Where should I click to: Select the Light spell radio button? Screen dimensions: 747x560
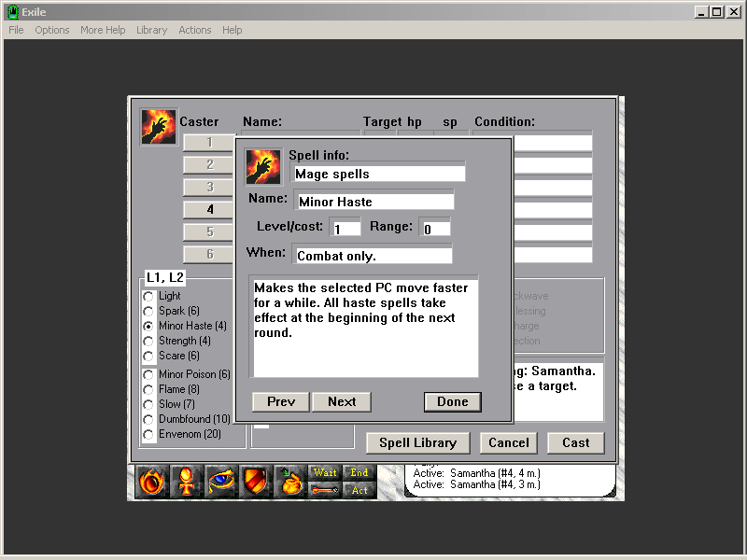(x=148, y=296)
